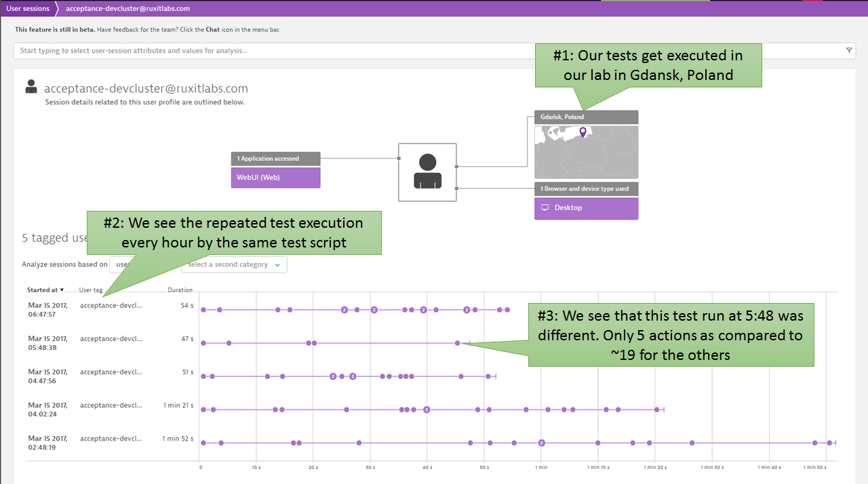Click the WebUI (Web) application tile
Screen dimensions: 868x484
click(x=275, y=178)
